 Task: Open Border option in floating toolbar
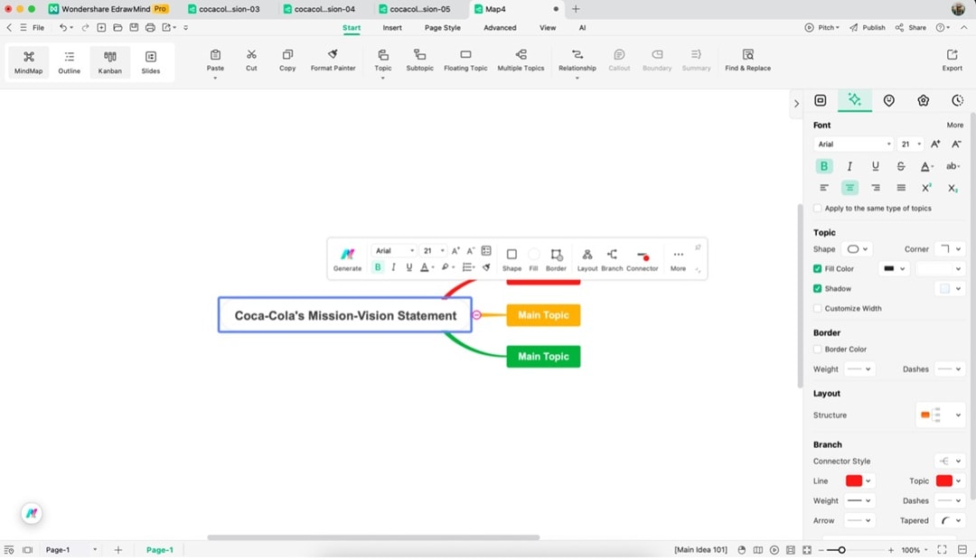click(556, 259)
